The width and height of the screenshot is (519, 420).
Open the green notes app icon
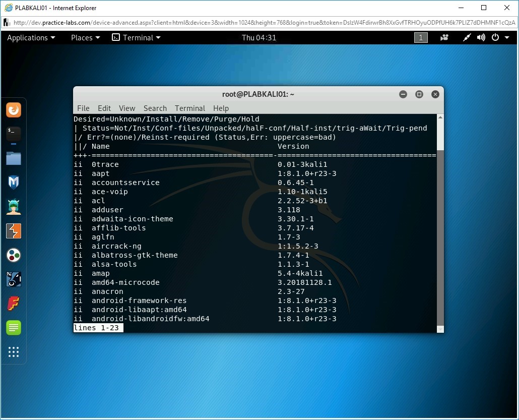click(x=14, y=328)
